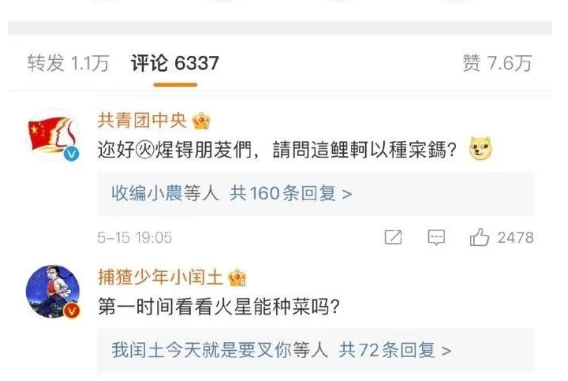
Task: Open the 捕猹少年小闰土 avatar
Action: click(x=53, y=292)
